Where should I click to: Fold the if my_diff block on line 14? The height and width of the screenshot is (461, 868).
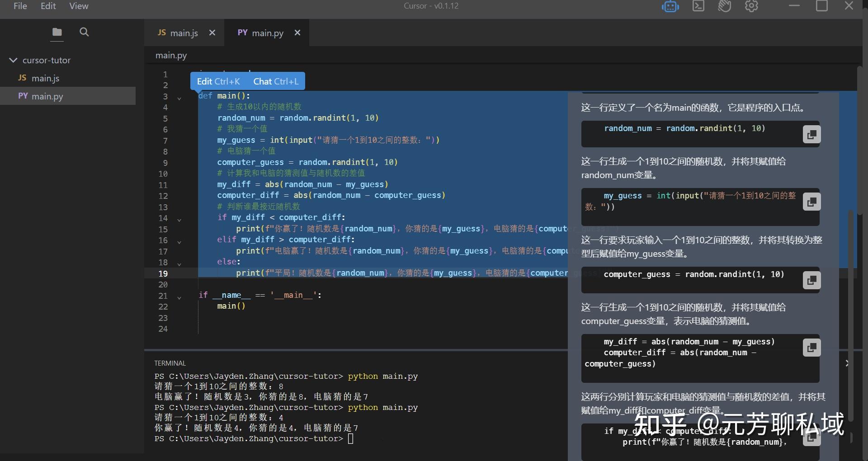pyautogui.click(x=179, y=220)
